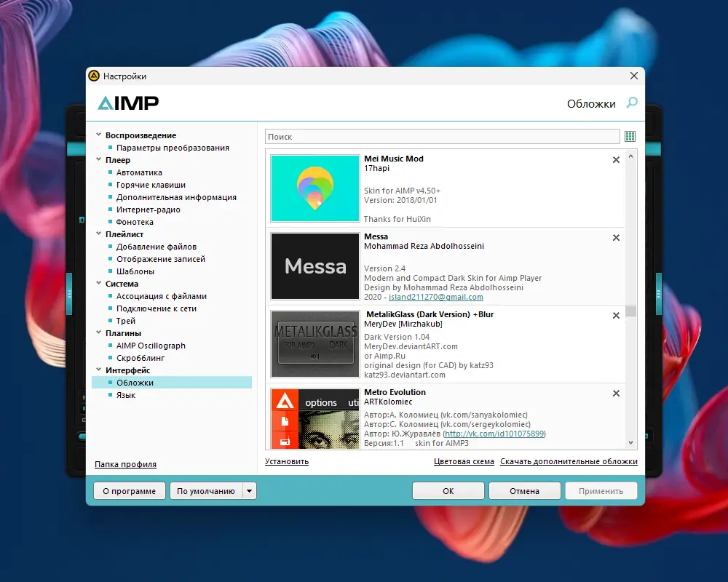Image resolution: width=728 pixels, height=582 pixels.
Task: Go to Горячие клавиши settings
Action: pos(151,185)
